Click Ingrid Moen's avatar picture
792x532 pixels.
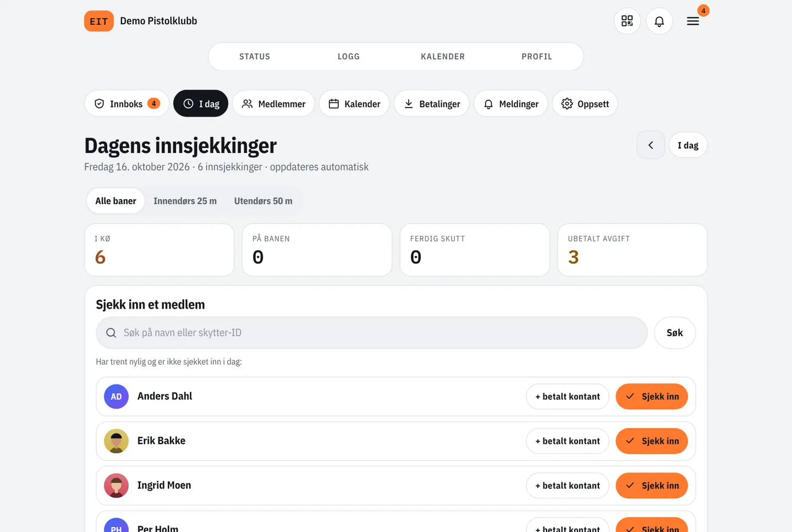116,486
